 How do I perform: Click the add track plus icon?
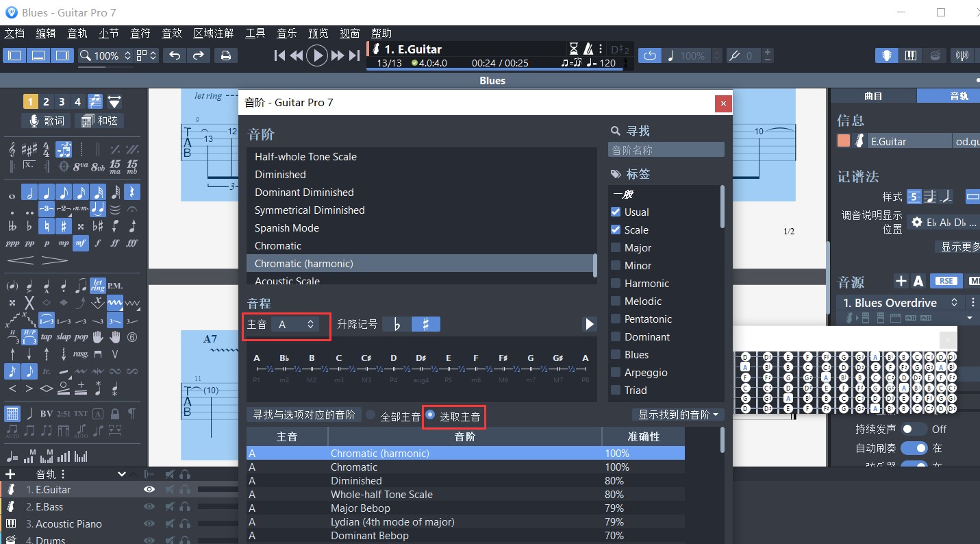[x=10, y=474]
